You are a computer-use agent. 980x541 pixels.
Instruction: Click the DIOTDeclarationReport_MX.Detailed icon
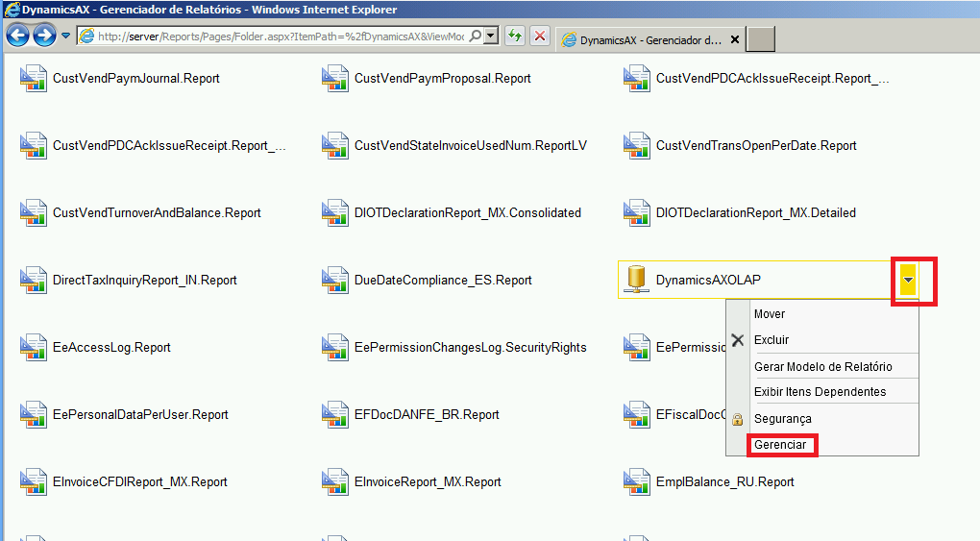click(636, 213)
